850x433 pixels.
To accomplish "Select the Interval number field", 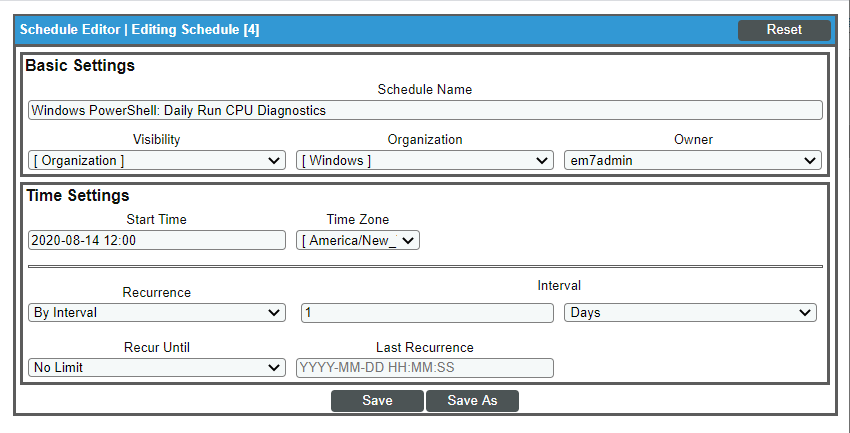I will click(x=427, y=313).
